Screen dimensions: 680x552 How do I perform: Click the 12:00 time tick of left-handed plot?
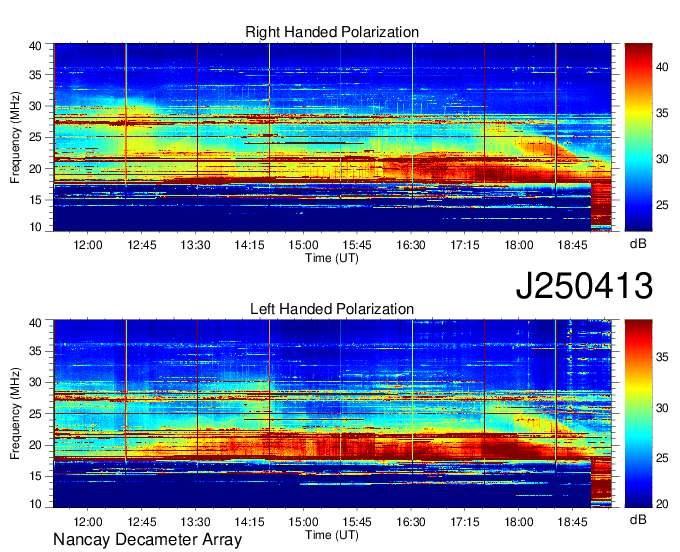click(x=88, y=522)
